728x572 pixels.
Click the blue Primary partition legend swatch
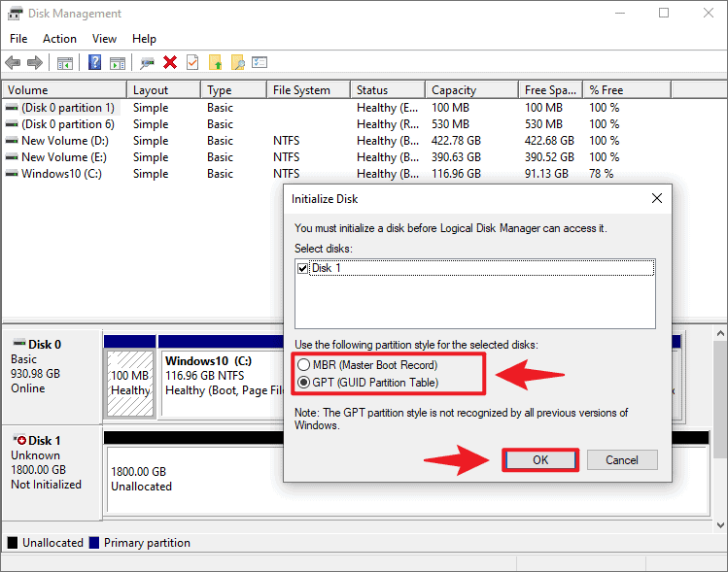pyautogui.click(x=94, y=542)
